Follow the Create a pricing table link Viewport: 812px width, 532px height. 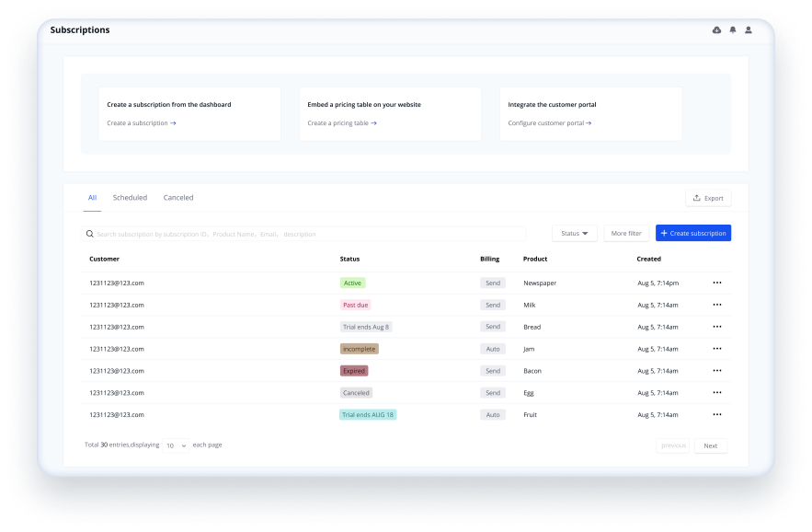click(342, 123)
